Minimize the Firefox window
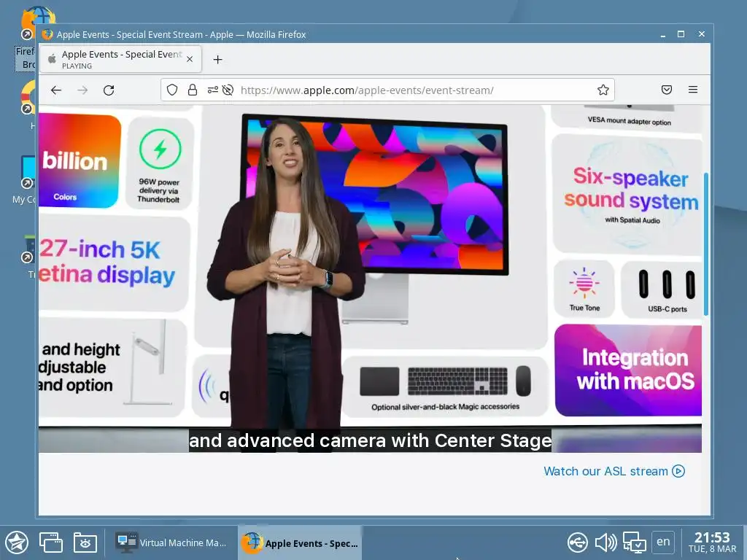This screenshot has height=560, width=747. click(662, 35)
